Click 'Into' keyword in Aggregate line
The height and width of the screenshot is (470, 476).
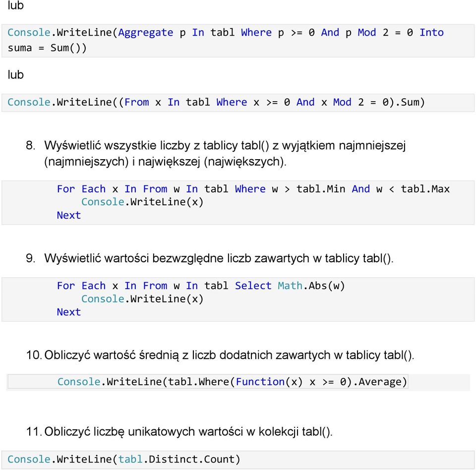coord(431,33)
